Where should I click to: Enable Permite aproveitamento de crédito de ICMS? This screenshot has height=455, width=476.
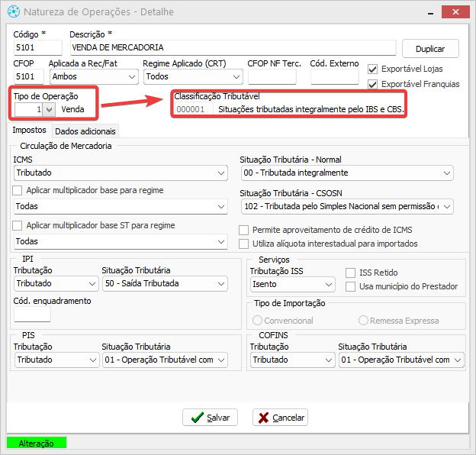point(244,230)
